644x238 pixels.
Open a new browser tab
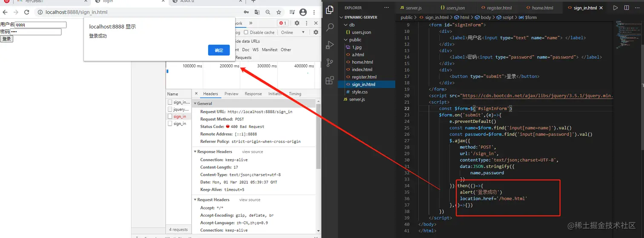click(x=253, y=2)
